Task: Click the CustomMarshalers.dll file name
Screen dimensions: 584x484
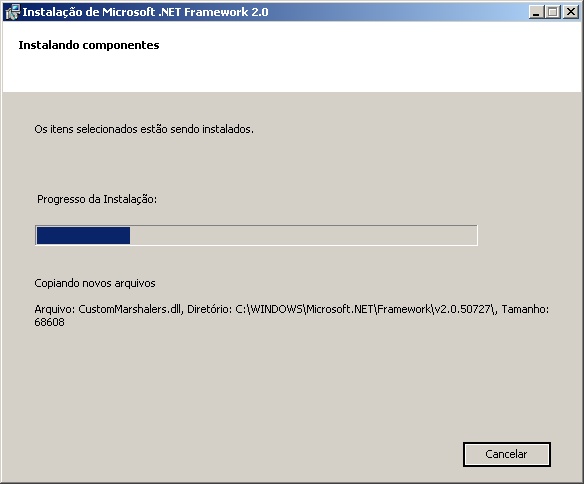Action: pos(130,309)
